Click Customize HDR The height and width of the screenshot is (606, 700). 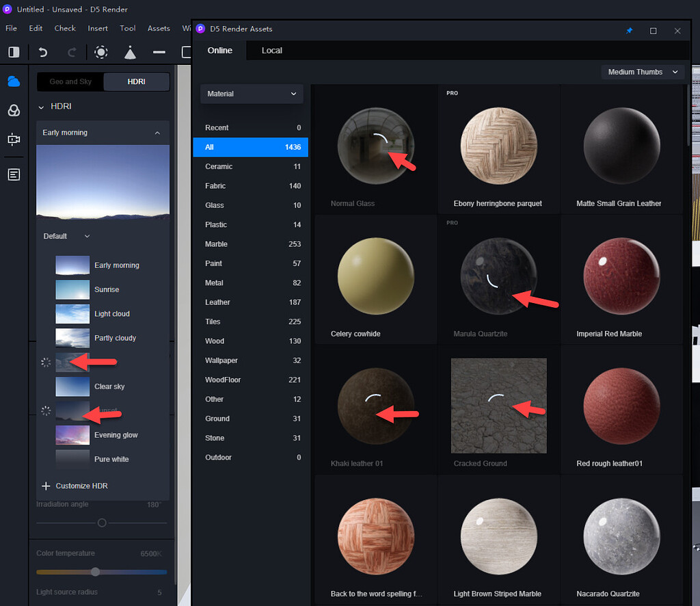point(82,486)
